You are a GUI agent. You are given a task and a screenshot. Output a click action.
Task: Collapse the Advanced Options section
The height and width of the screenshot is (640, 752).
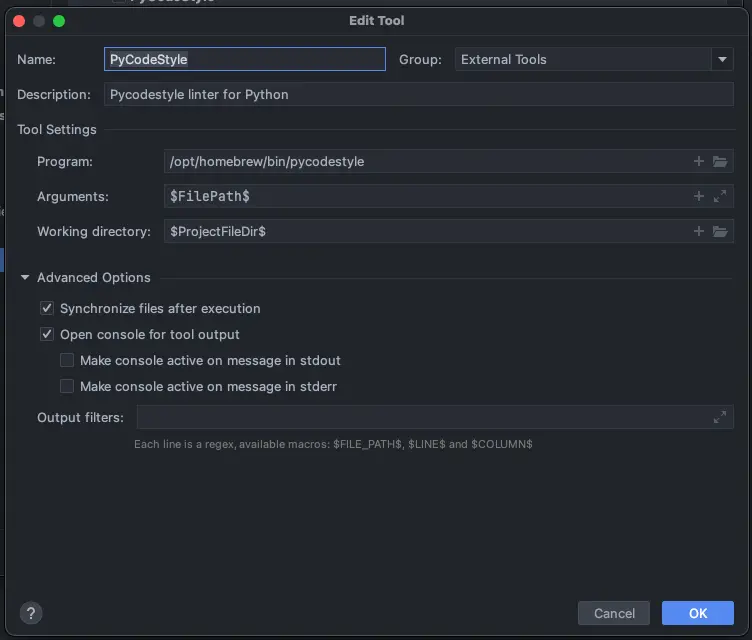[x=25, y=277]
